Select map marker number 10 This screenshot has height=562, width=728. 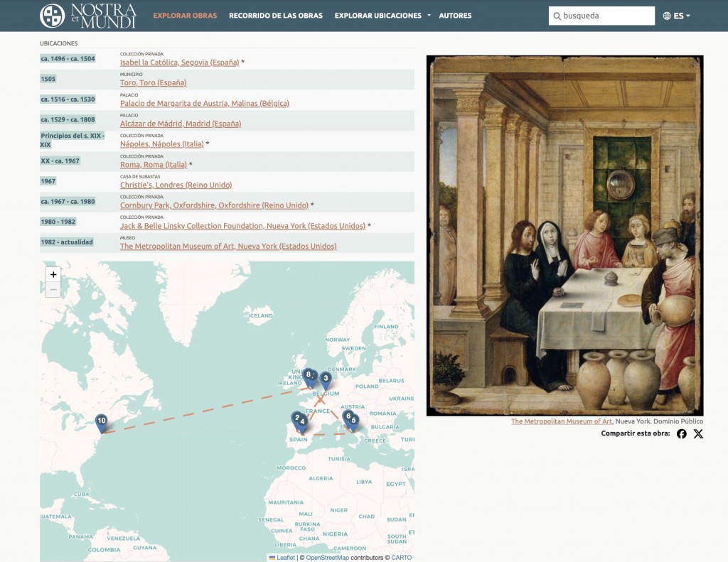point(101,423)
